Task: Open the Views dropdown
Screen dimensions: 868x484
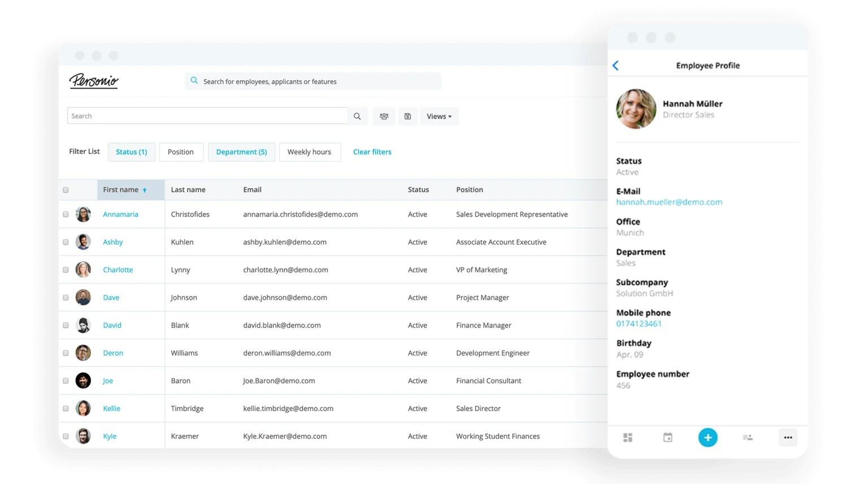Action: pos(439,116)
